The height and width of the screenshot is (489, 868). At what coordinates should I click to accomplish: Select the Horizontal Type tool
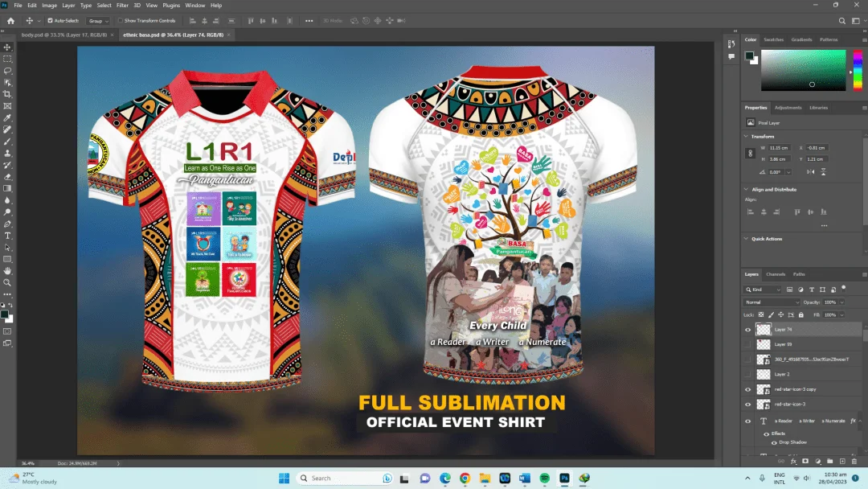click(7, 236)
